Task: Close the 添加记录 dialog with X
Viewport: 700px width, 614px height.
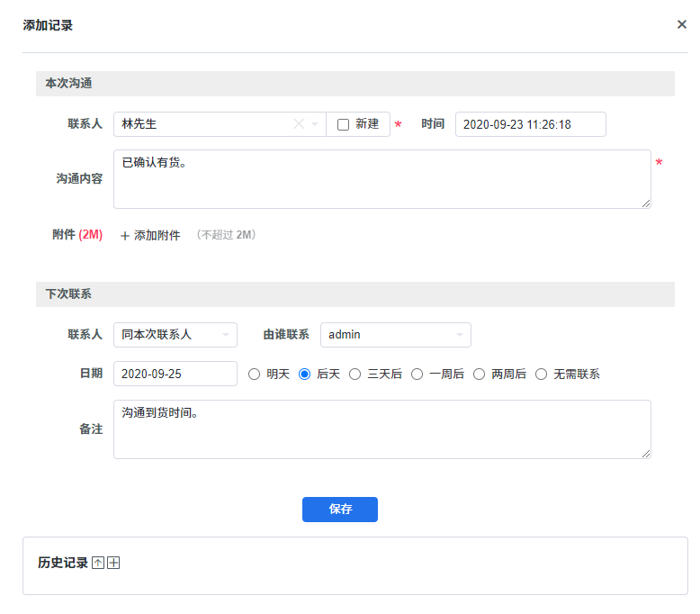Action: click(x=681, y=24)
